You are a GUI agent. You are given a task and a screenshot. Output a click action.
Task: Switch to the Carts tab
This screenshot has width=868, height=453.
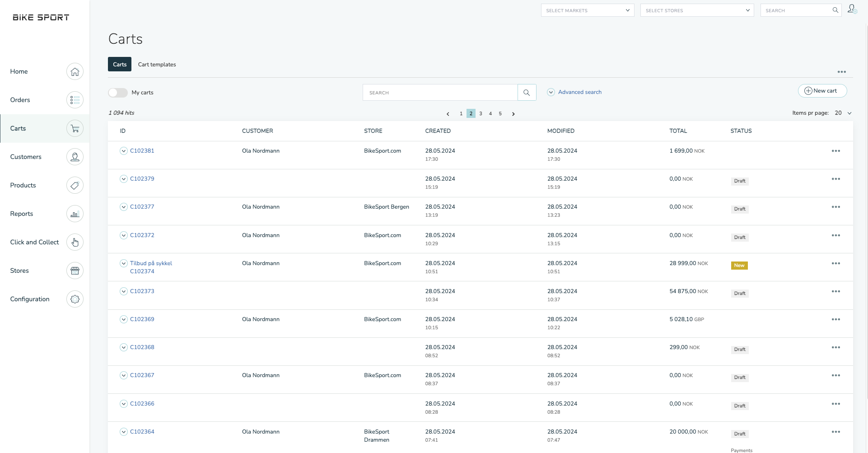coord(120,64)
